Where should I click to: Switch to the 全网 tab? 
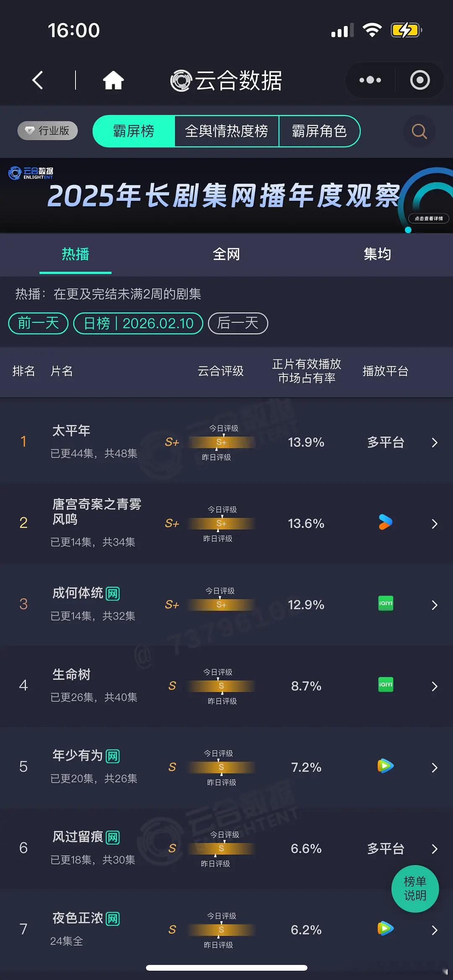(x=226, y=254)
